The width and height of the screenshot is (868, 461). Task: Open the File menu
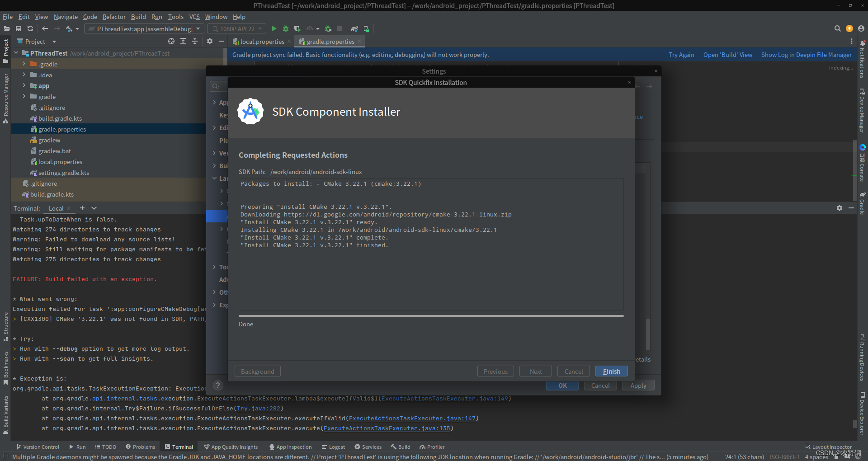[x=8, y=17]
